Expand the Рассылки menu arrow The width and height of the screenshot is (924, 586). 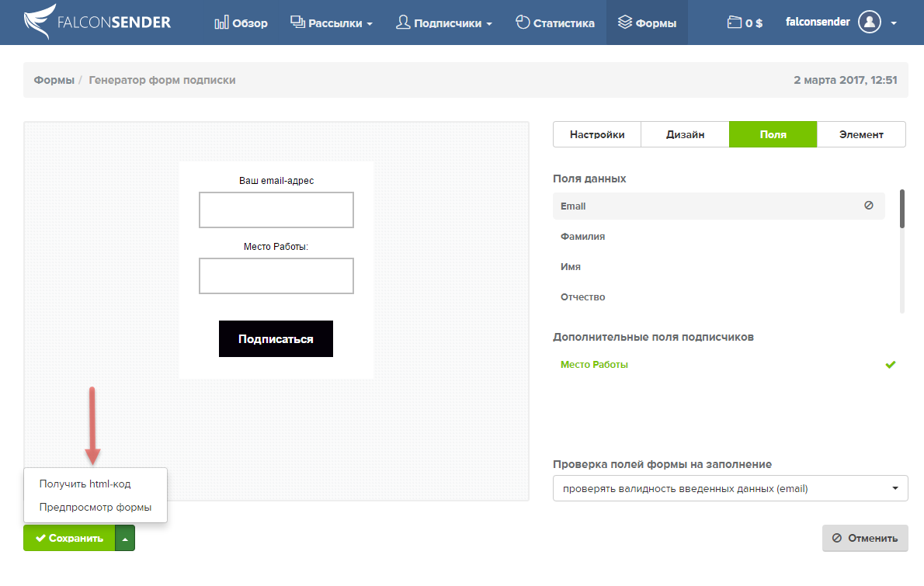[370, 24]
